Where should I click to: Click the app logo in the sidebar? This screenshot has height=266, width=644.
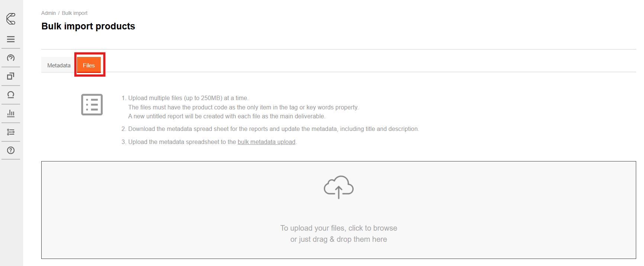(11, 19)
